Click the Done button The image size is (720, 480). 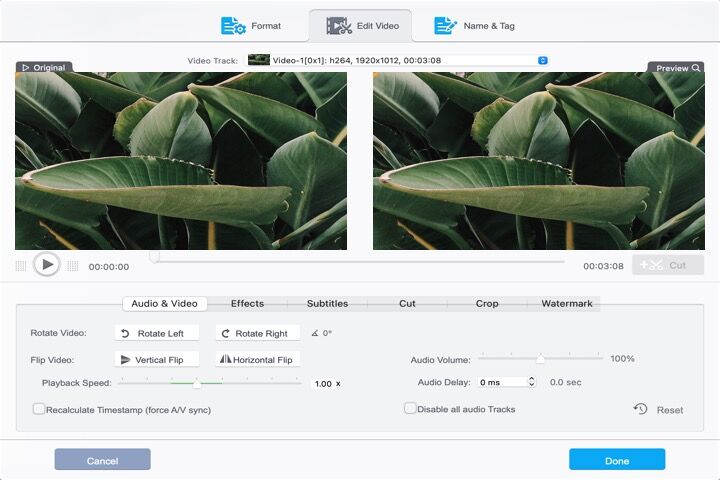617,460
